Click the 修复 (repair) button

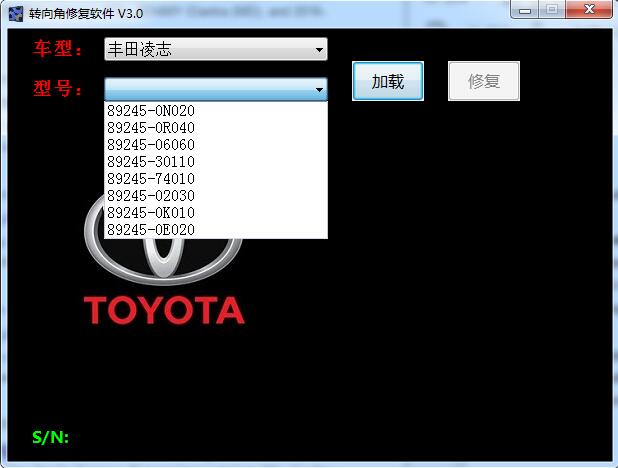(x=484, y=82)
